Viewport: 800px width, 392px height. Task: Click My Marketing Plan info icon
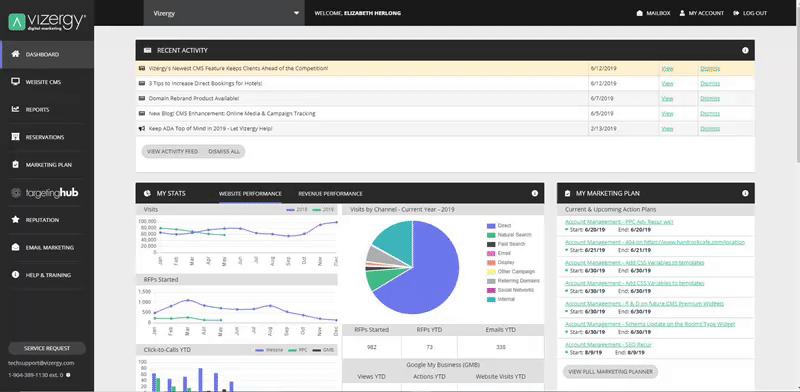(x=745, y=193)
